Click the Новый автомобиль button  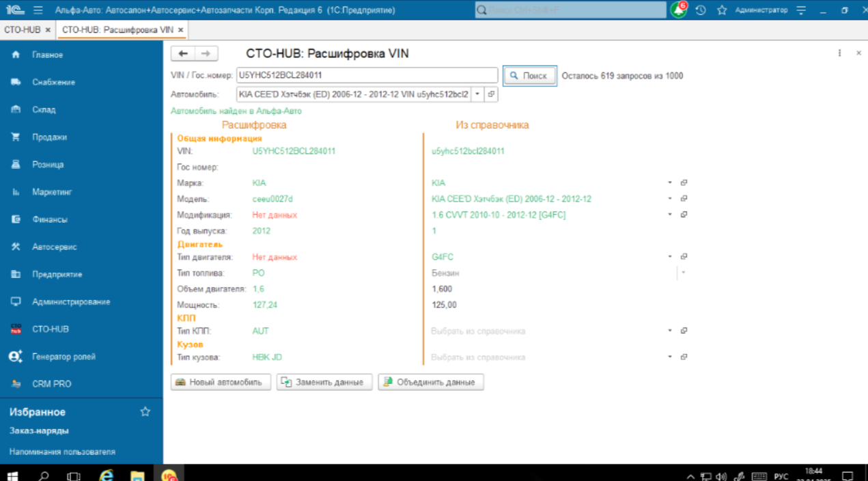coord(221,382)
